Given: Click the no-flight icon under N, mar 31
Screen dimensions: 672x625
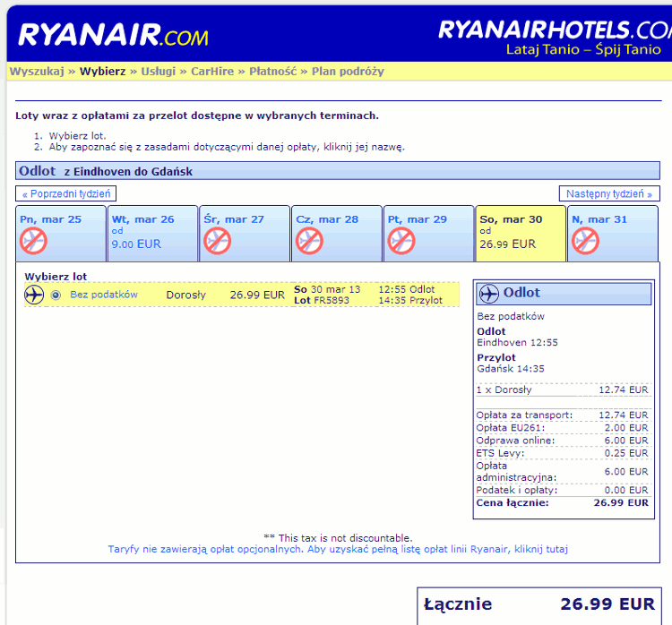Looking at the screenshot, I should pos(585,241).
